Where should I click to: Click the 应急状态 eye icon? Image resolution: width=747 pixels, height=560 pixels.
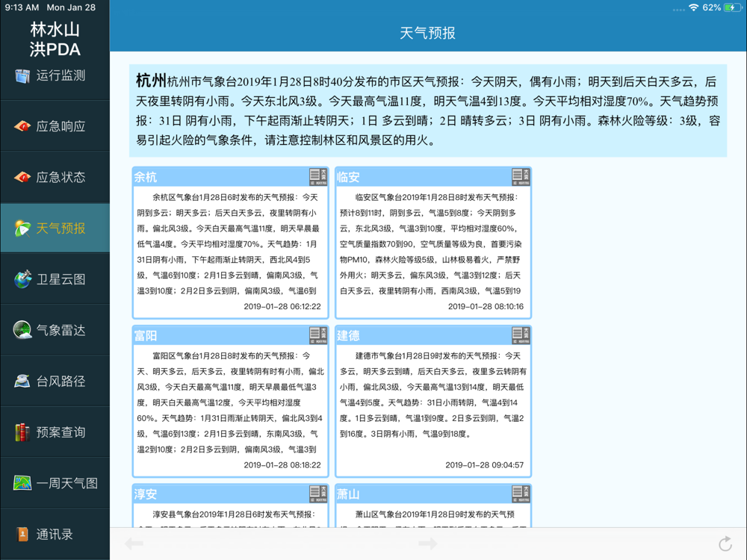[x=22, y=177]
